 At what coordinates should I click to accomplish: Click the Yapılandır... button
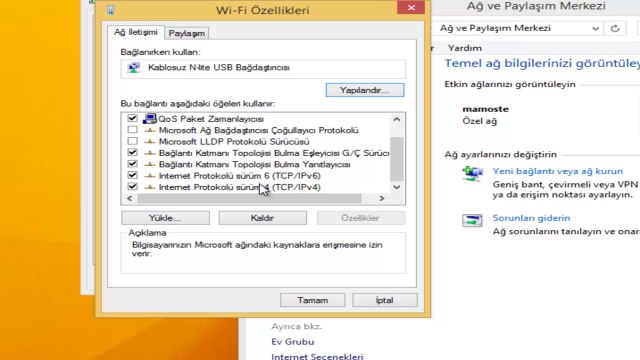point(365,90)
